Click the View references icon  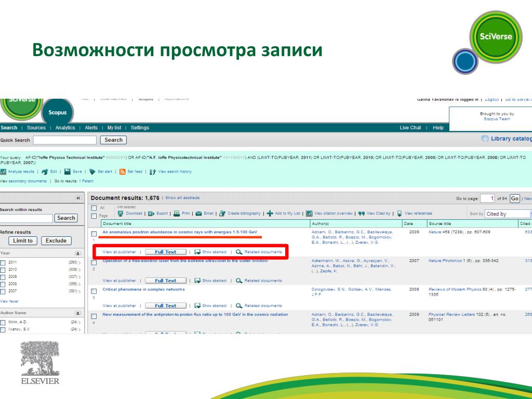pyautogui.click(x=400, y=214)
